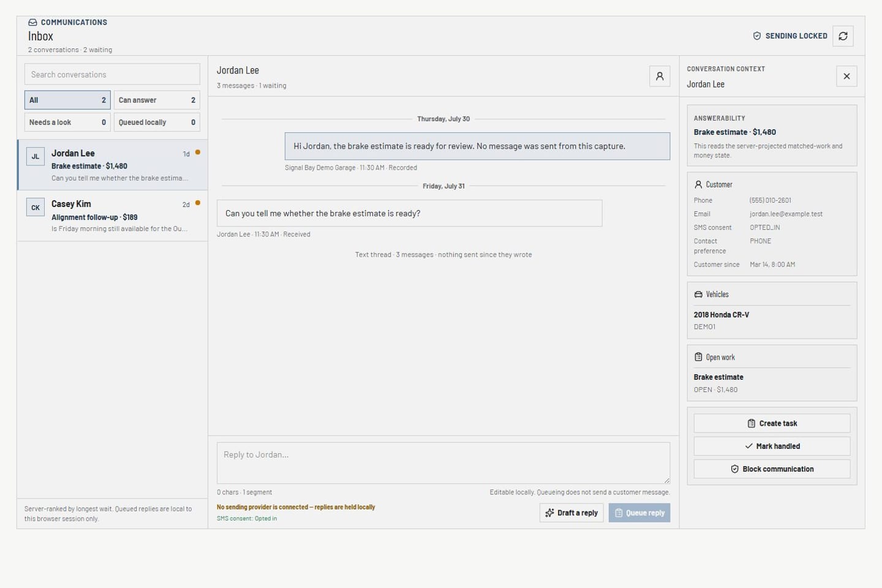Click the orange waiting dot on Jordan Lee
This screenshot has width=882, height=588.
(197, 153)
